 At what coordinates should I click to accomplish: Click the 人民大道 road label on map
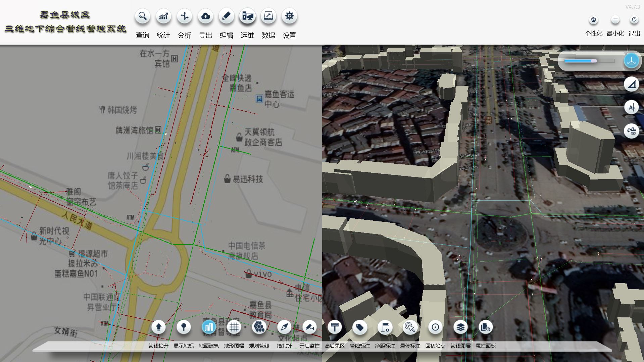[77, 220]
